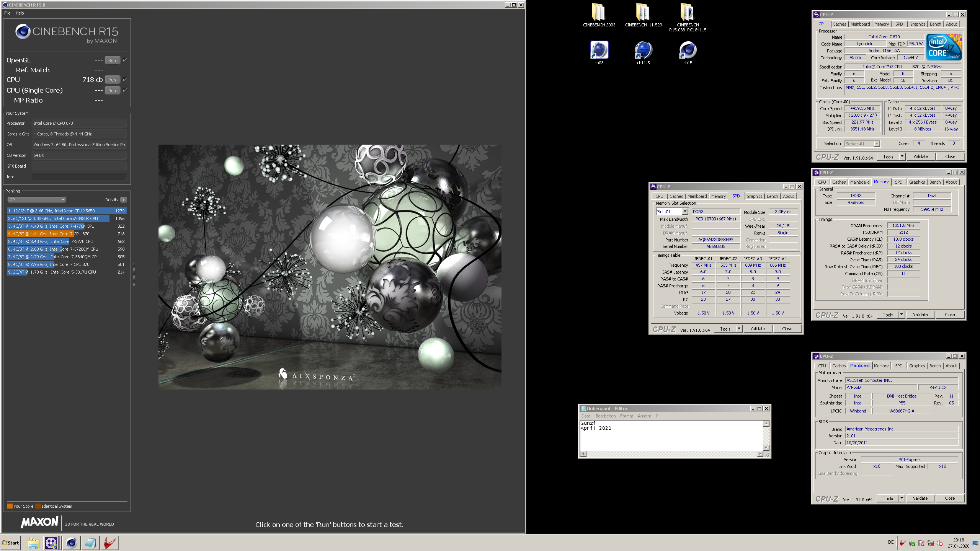Open Windows Explorer from the taskbar
The width and height of the screenshot is (980, 551).
(33, 543)
